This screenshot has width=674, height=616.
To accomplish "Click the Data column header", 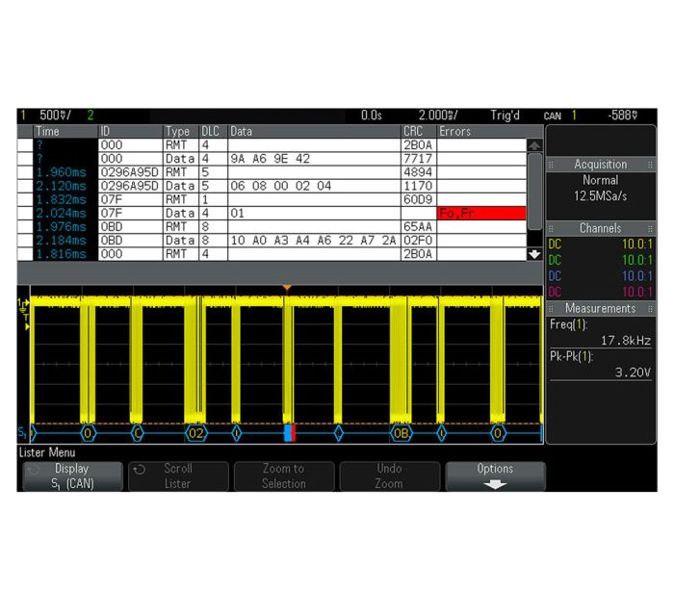I will tap(314, 132).
